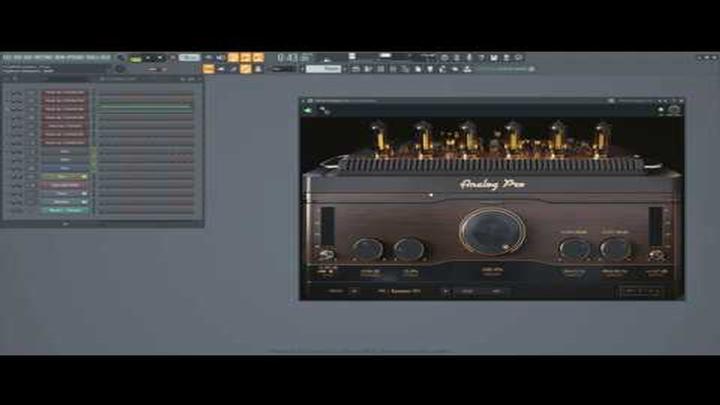Open the OPTIONS menu
The width and height of the screenshot is (720, 405).
point(75,58)
